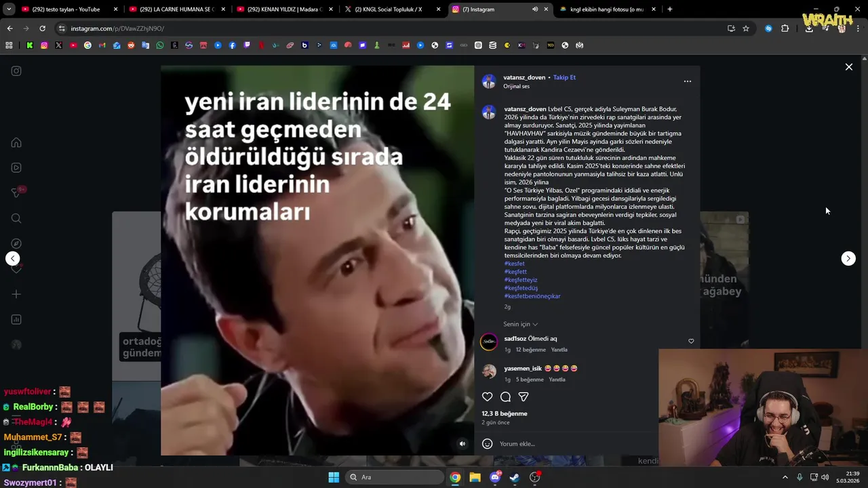Open the #keşfetteyiz hashtag

pos(521,280)
